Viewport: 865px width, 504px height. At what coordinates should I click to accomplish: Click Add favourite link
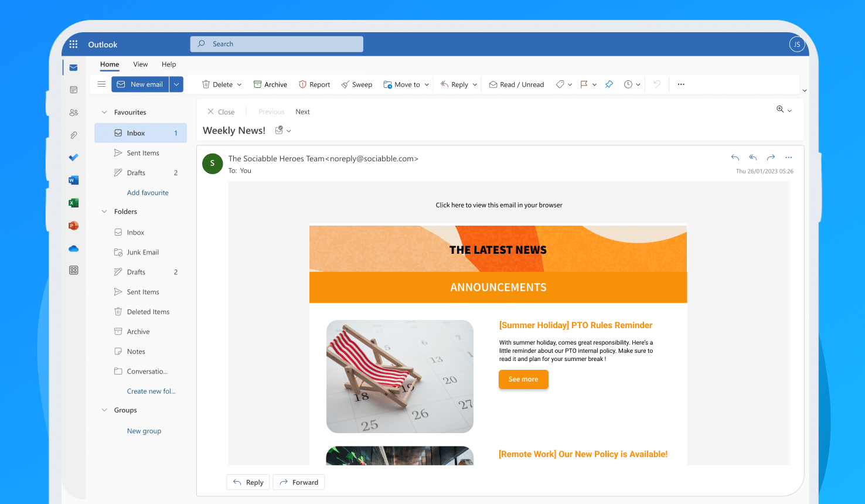point(148,193)
